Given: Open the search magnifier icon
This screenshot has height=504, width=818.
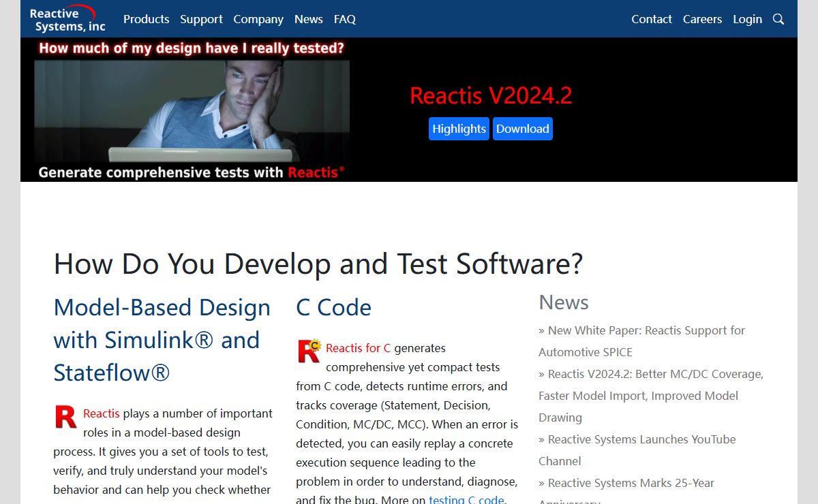Looking at the screenshot, I should coord(778,19).
